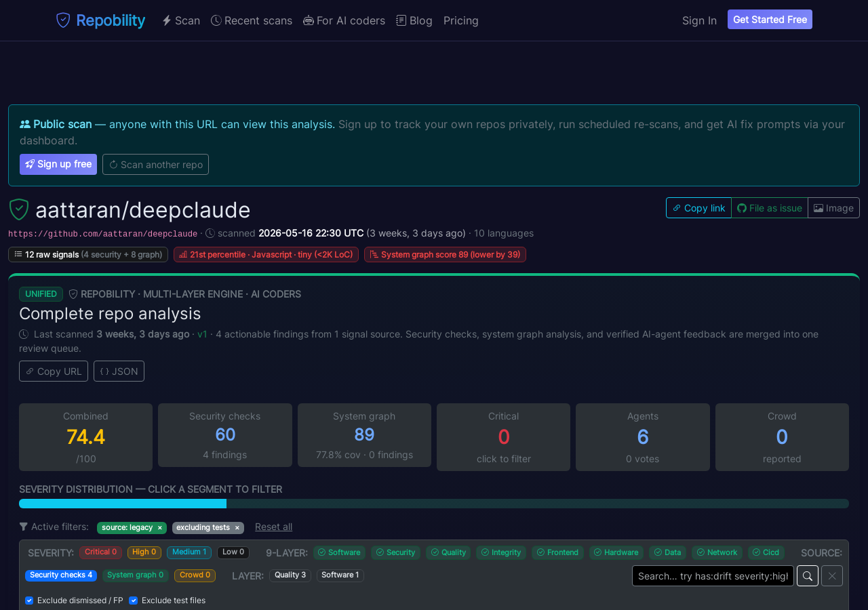Click the Crowd 0 card
868x610 pixels.
pyautogui.click(x=782, y=437)
